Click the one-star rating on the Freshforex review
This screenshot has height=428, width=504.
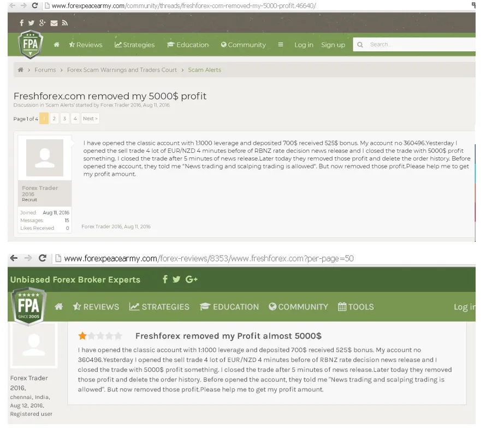click(82, 336)
